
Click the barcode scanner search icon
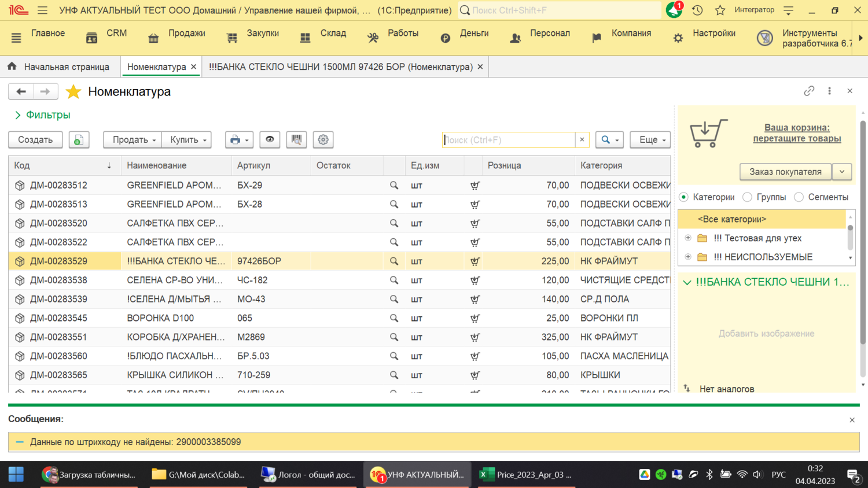[296, 139]
